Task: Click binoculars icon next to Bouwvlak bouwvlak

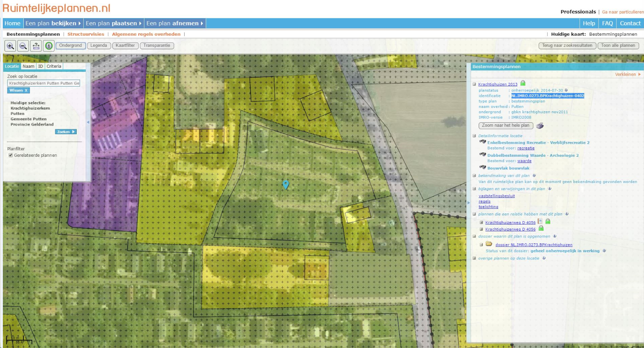Action: (x=483, y=167)
